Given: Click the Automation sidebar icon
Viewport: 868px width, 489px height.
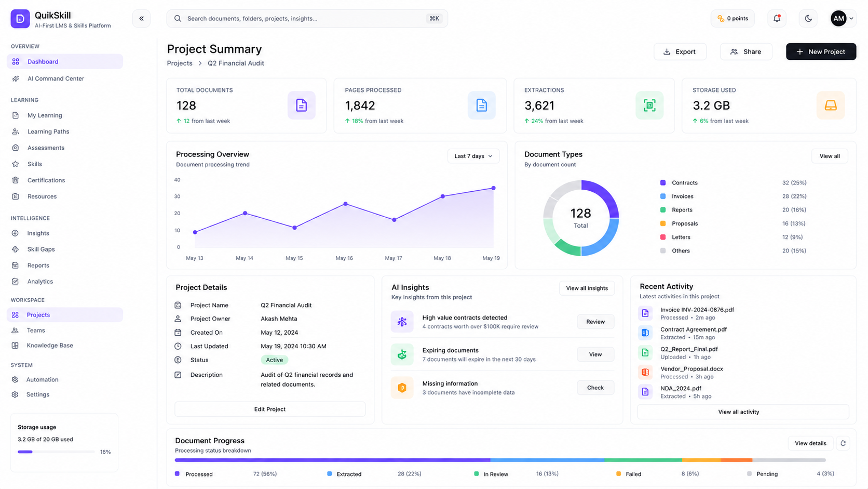Looking at the screenshot, I should point(16,380).
